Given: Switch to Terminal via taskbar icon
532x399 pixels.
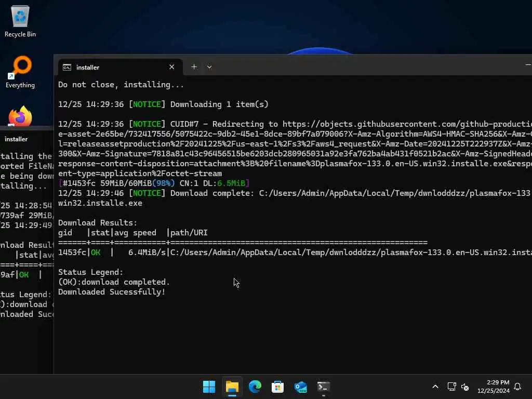Looking at the screenshot, I should [x=323, y=387].
